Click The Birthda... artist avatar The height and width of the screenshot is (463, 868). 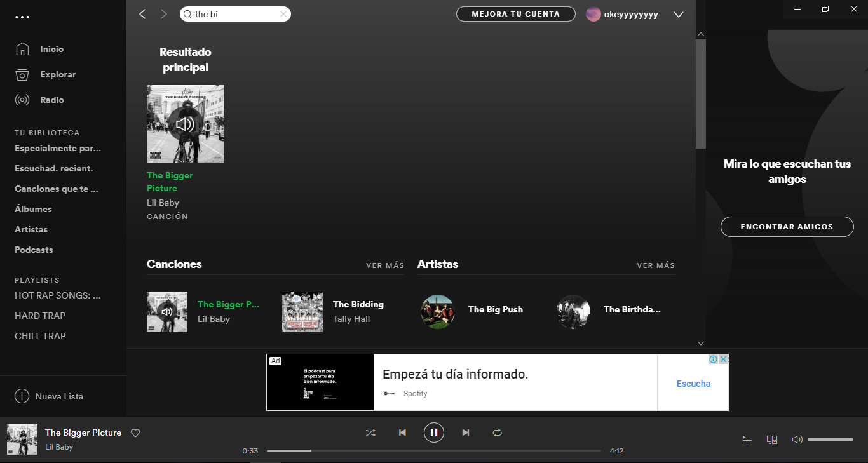pyautogui.click(x=573, y=312)
